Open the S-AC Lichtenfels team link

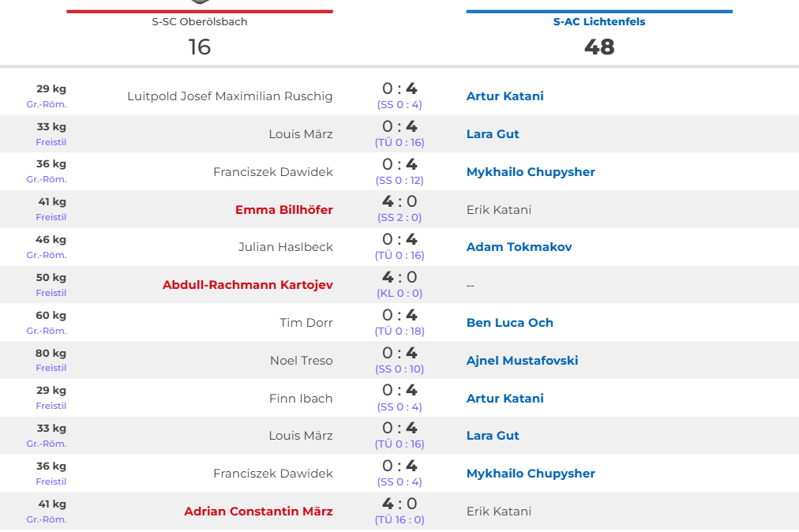click(x=598, y=22)
